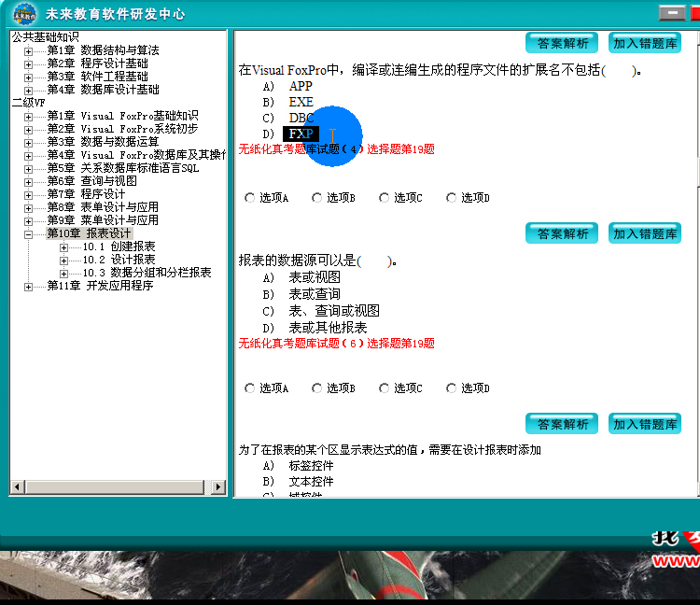Choose 选项A for FoxPro extension question
Screen dimensions: 700x606
249,197
